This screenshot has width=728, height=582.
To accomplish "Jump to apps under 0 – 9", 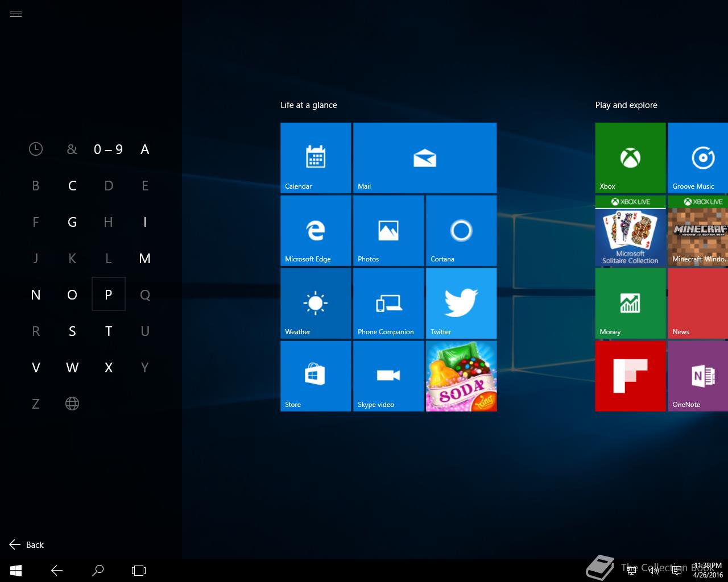I will 109,149.
